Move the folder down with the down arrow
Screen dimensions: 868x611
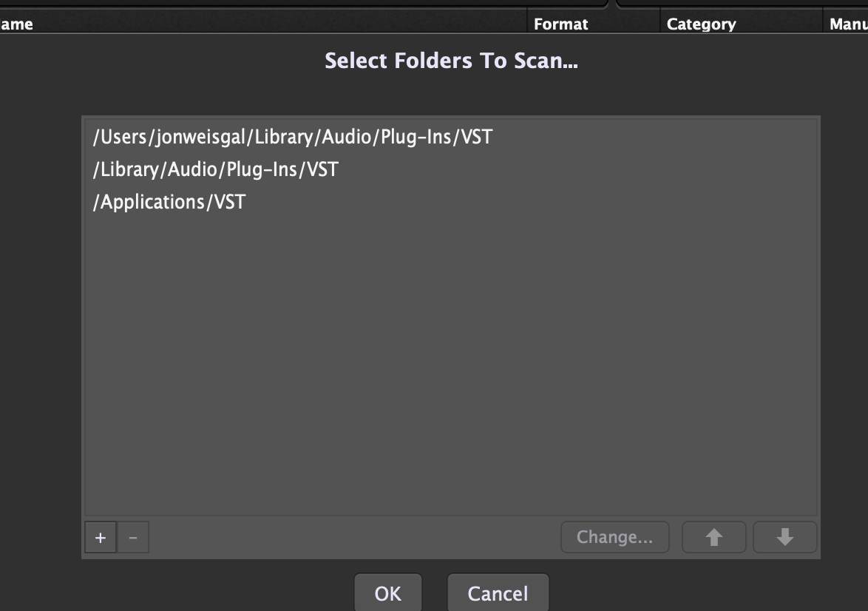point(785,537)
